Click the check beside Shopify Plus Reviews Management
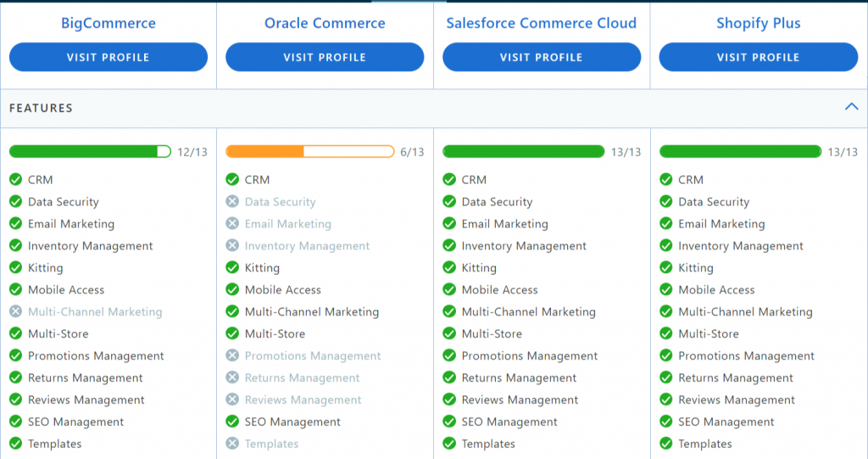The height and width of the screenshot is (459, 868). (666, 400)
